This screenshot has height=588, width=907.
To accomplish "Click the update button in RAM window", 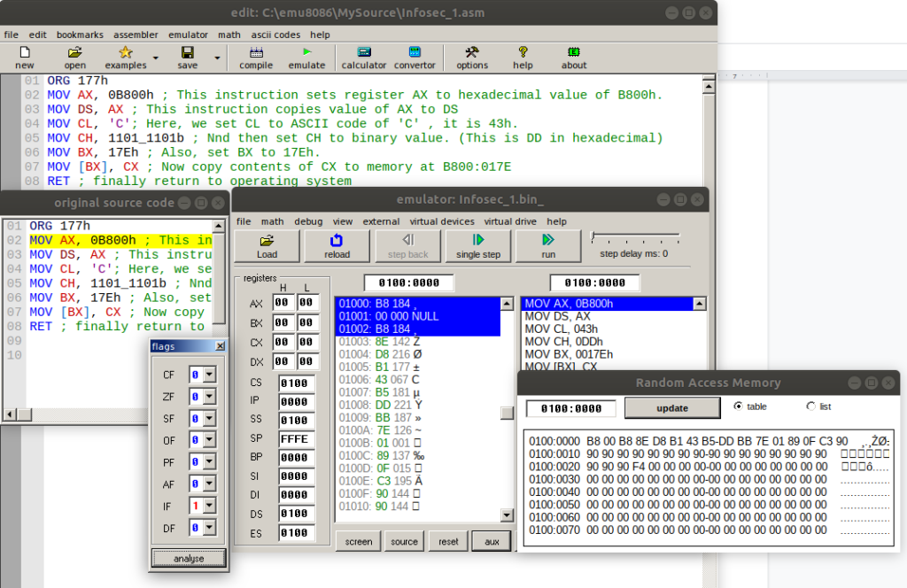I will click(672, 408).
